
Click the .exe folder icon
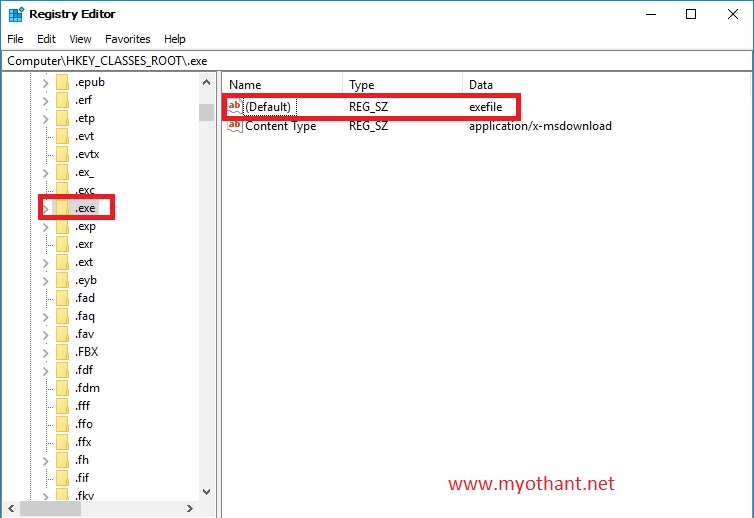(63, 208)
